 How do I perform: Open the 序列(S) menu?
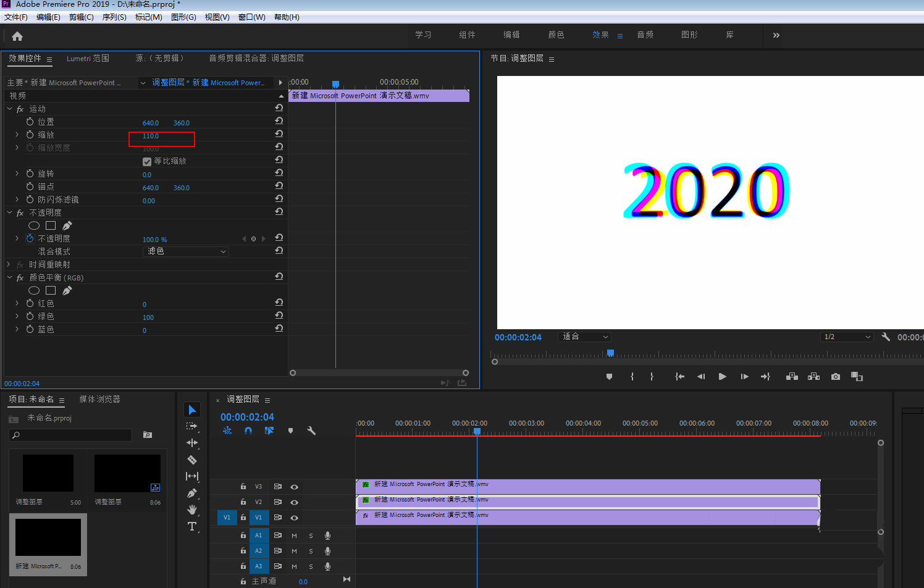point(114,17)
